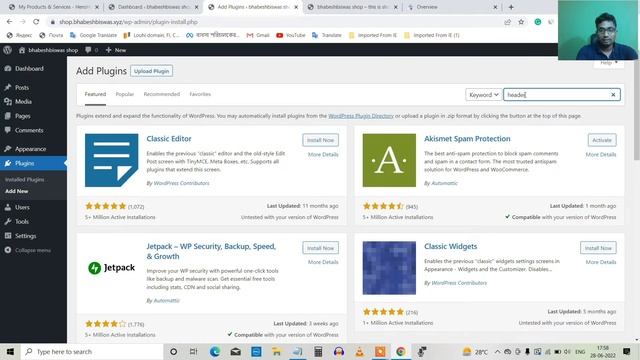Image resolution: width=640 pixels, height=360 pixels.
Task: Switch to the Popular tab
Action: (x=124, y=94)
